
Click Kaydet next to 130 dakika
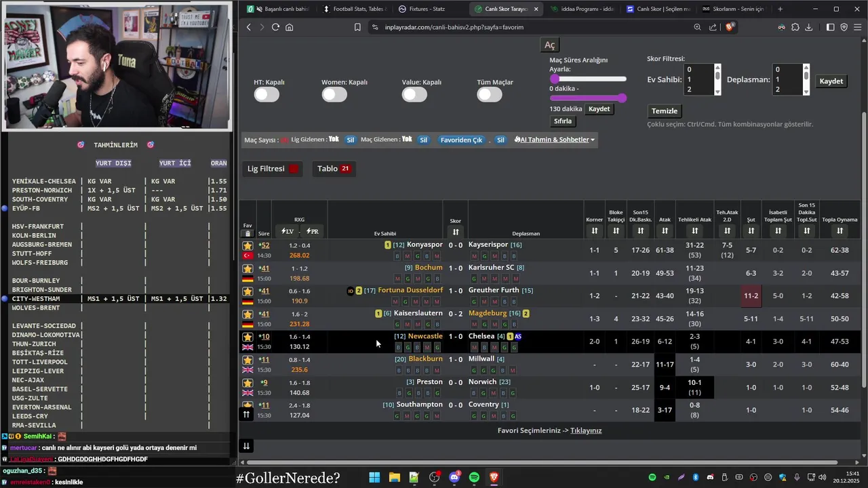coord(599,109)
